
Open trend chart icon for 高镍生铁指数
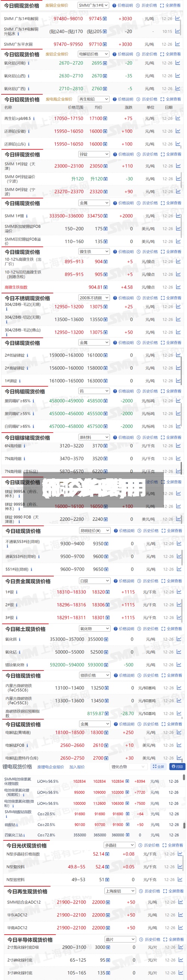[178, 287]
